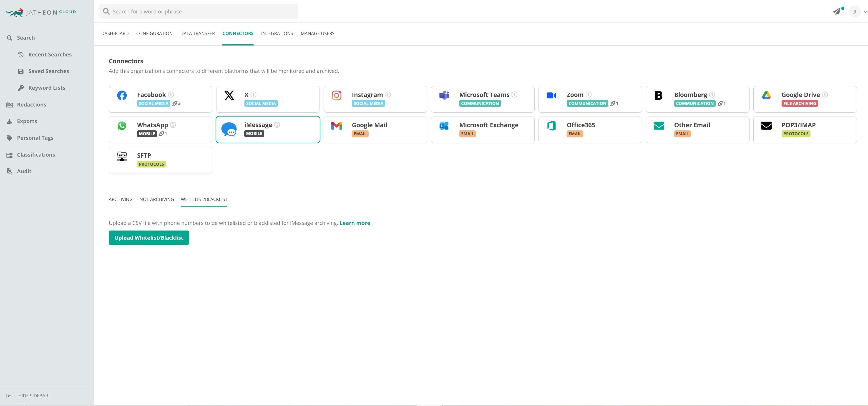Open Keyword Lists in the sidebar
The height and width of the screenshot is (406, 868).
tap(46, 88)
